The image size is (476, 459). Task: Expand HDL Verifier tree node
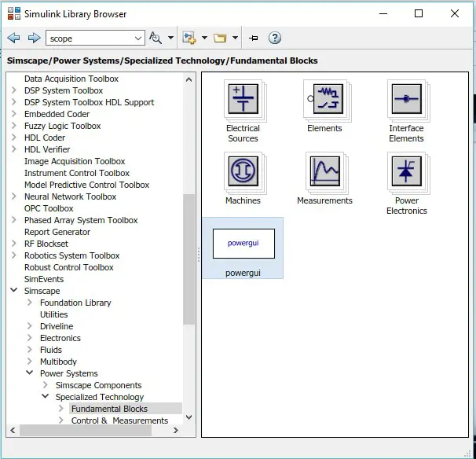pyautogui.click(x=14, y=149)
